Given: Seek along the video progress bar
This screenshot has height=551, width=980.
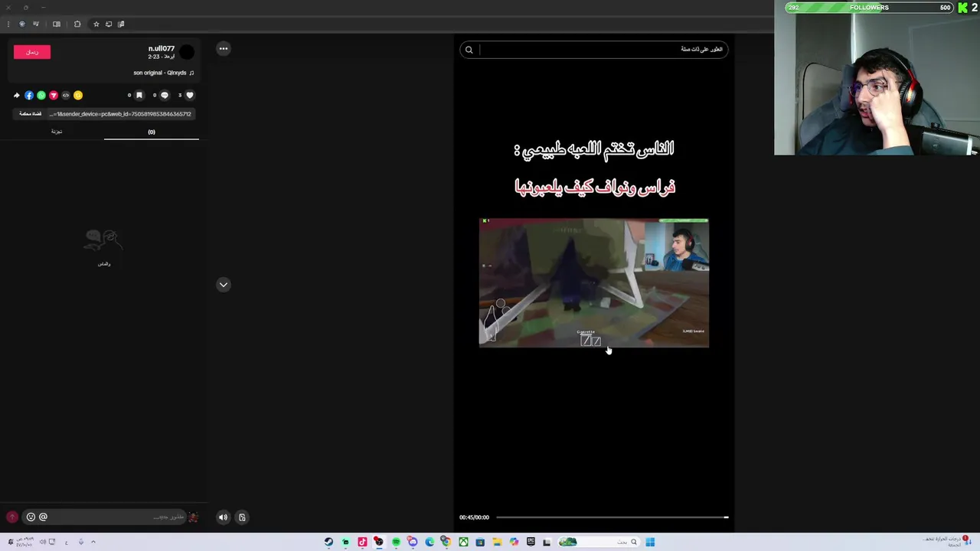Looking at the screenshot, I should click(x=612, y=517).
